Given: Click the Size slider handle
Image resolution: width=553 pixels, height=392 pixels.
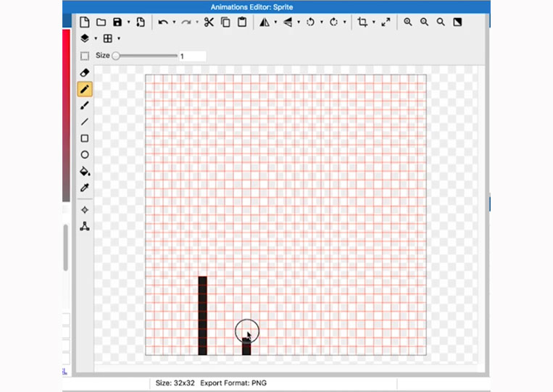Looking at the screenshot, I should point(116,56).
